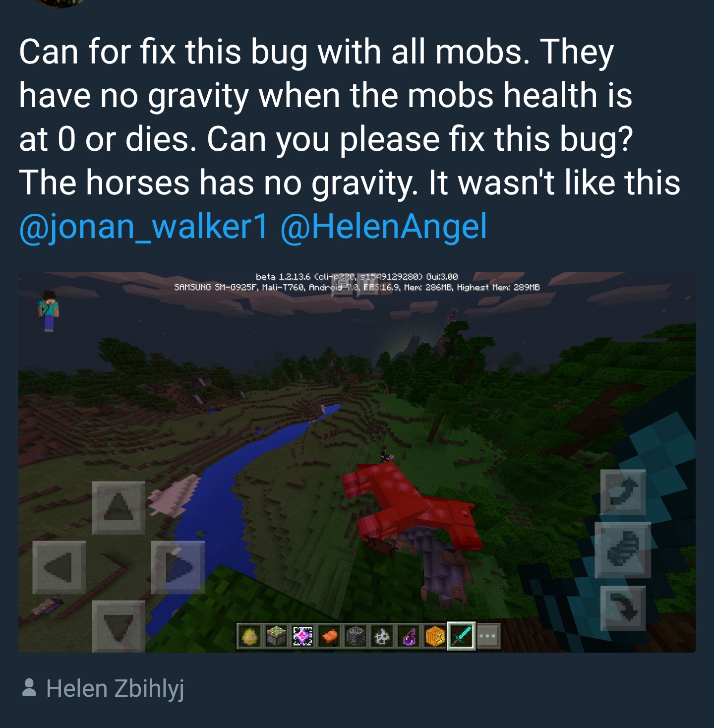This screenshot has width=714, height=728.
Task: Tap the fly down arrow button
Action: point(623,608)
